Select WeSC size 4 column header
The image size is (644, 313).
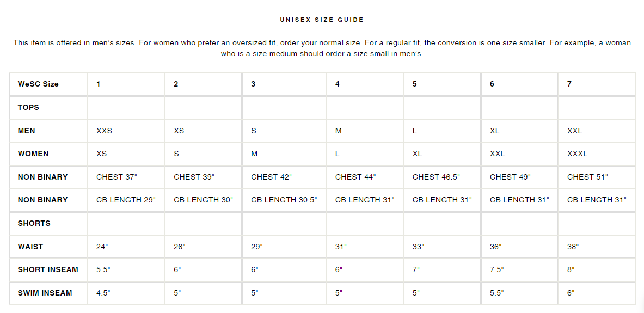tap(338, 84)
